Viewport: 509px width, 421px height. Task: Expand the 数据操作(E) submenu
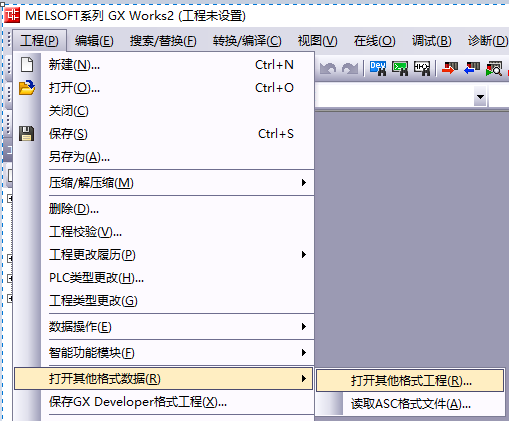[164, 327]
